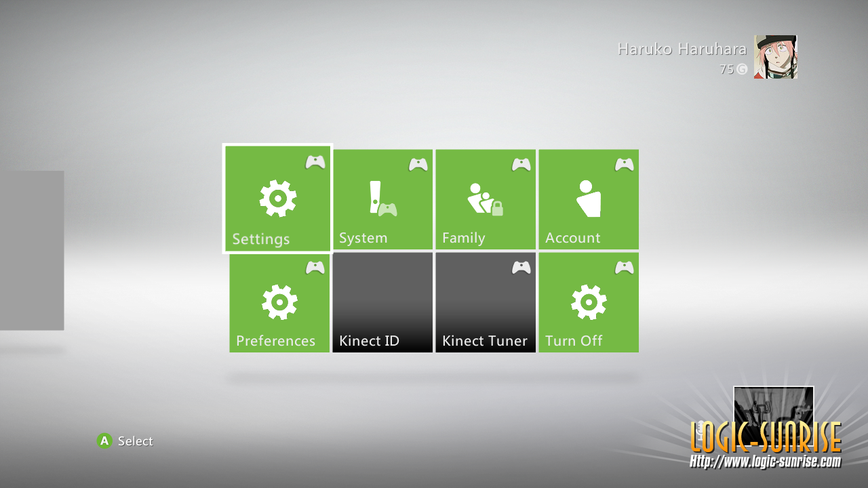Click the Haruko Haruhara gamertag name
Viewport: 868px width, 488px height.
click(x=682, y=49)
